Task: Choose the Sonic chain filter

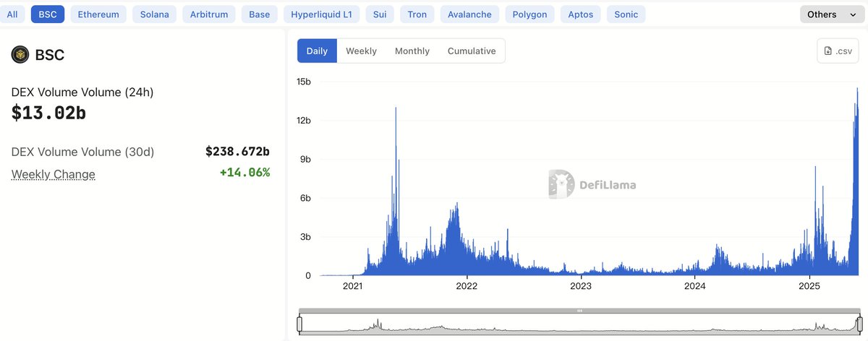Action: pos(626,14)
